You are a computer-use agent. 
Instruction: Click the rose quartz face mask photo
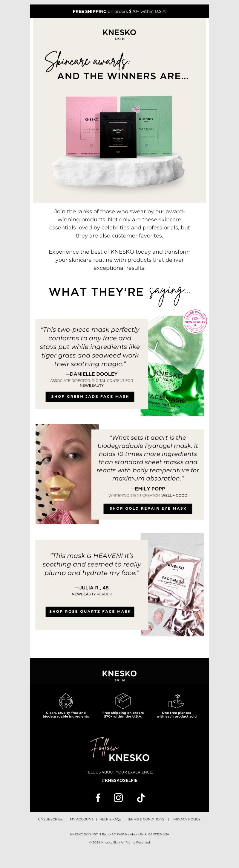point(172,585)
